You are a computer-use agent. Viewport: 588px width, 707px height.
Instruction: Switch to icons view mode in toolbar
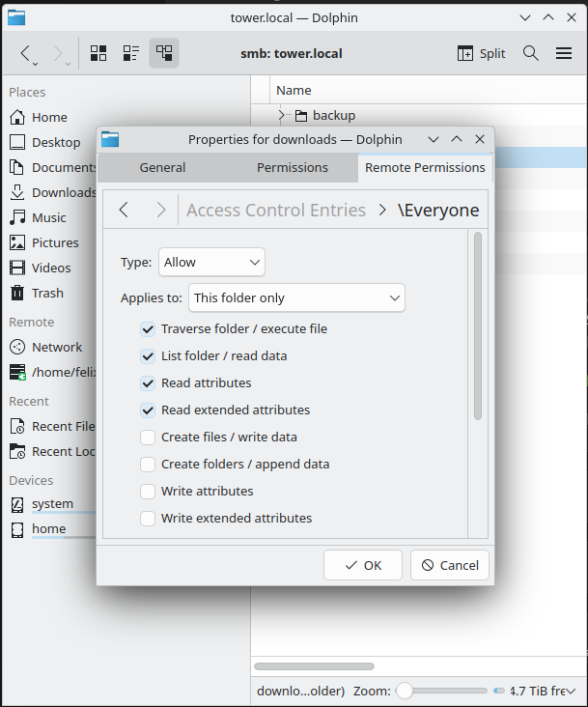pyautogui.click(x=98, y=53)
